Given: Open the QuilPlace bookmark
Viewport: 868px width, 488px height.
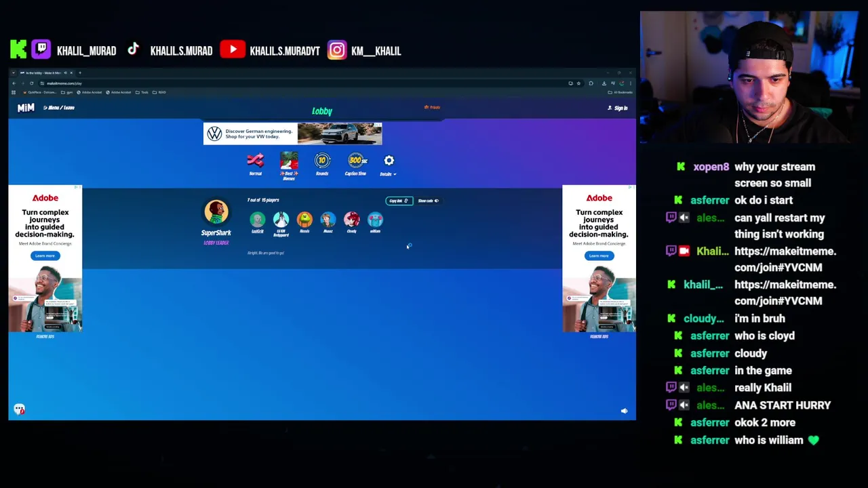Looking at the screenshot, I should [x=40, y=92].
